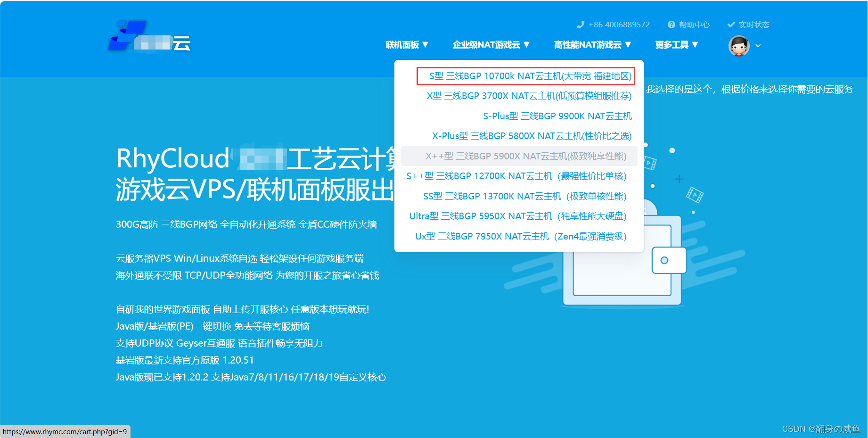
Task: Click the 实时状态 status link
Action: click(x=754, y=25)
